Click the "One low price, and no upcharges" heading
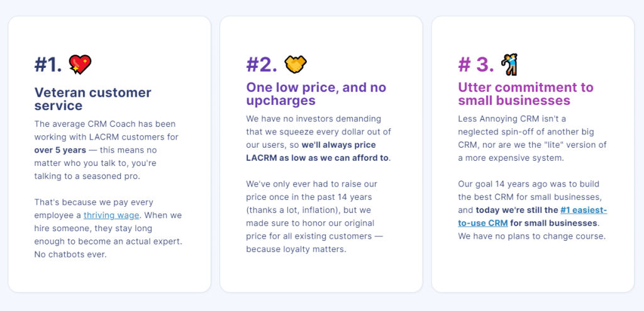Viewport: 644px width, 311px height. point(316,94)
